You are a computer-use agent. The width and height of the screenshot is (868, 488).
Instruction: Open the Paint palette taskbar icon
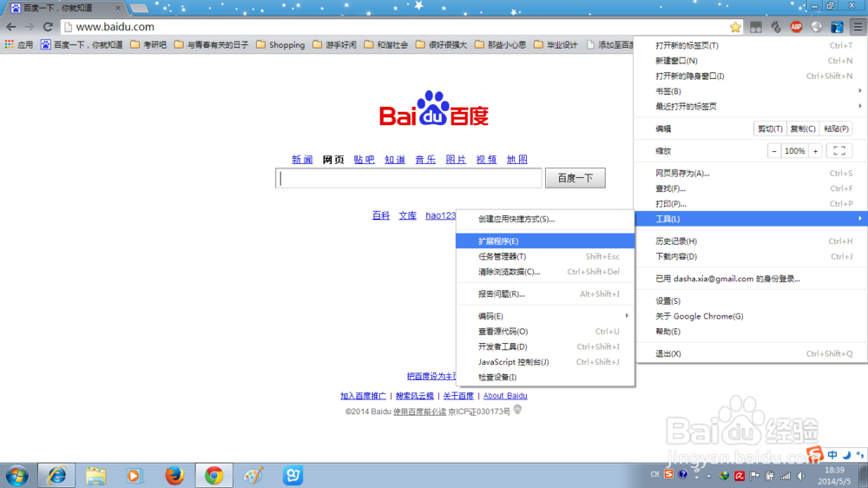click(253, 476)
